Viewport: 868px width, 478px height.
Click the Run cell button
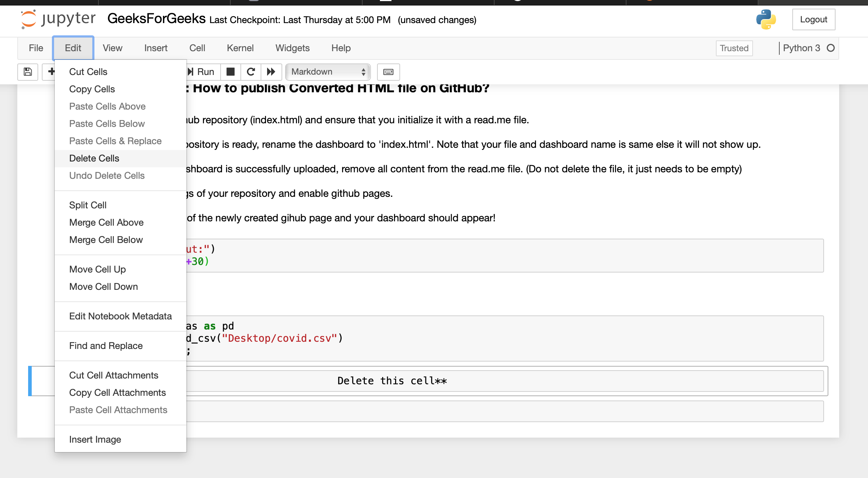(200, 71)
